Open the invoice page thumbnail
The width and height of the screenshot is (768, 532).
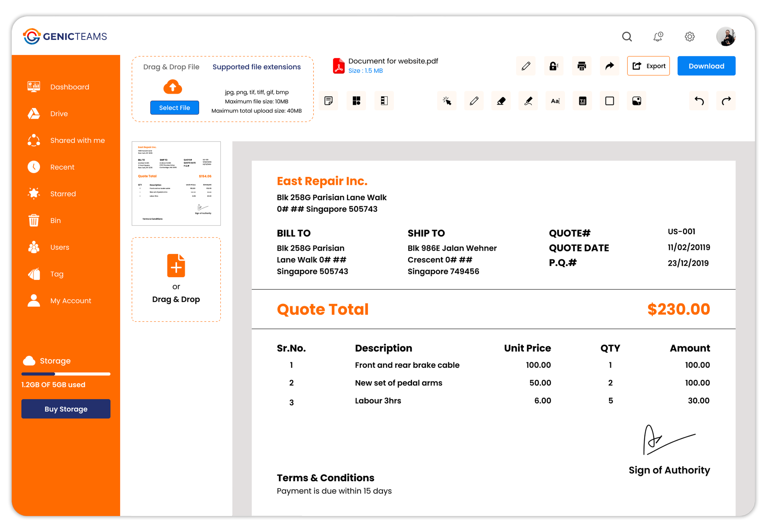coord(176,183)
